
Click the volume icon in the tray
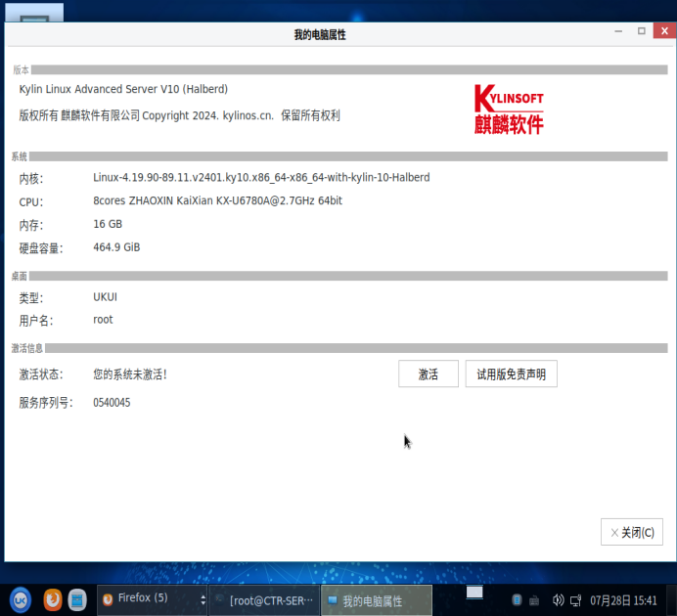558,599
